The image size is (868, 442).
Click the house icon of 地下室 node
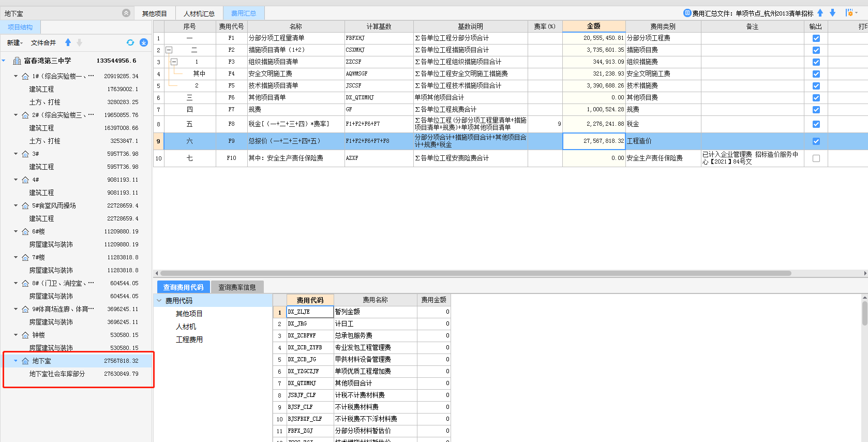[25, 361]
